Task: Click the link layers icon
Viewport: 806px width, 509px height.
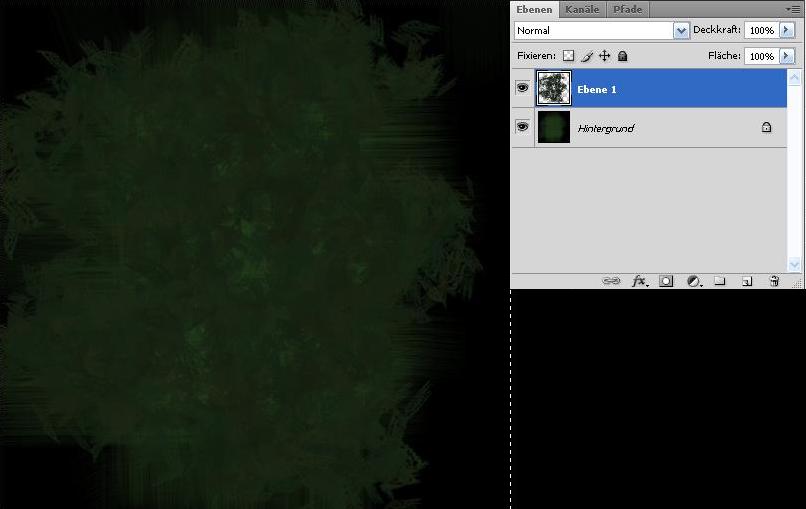Action: (611, 281)
